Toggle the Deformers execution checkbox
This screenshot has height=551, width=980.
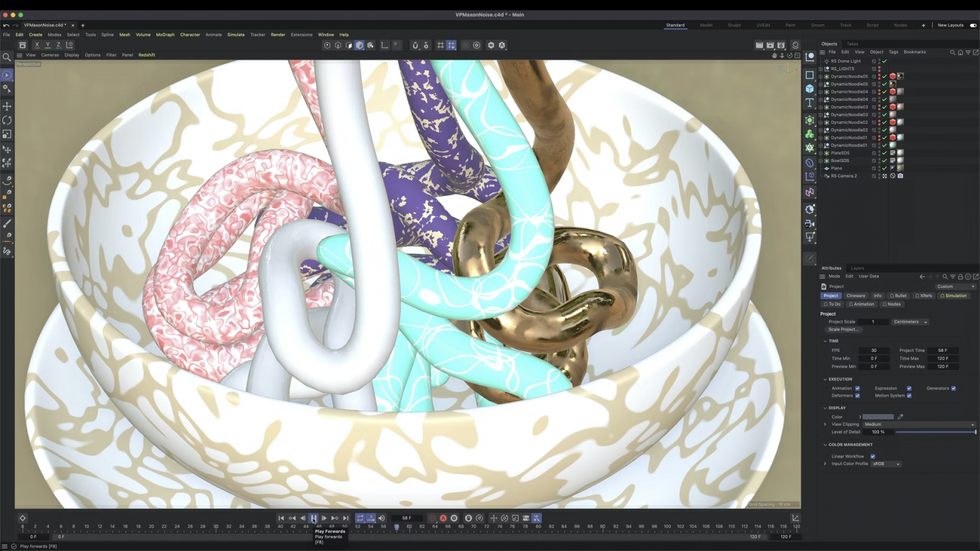tap(858, 395)
